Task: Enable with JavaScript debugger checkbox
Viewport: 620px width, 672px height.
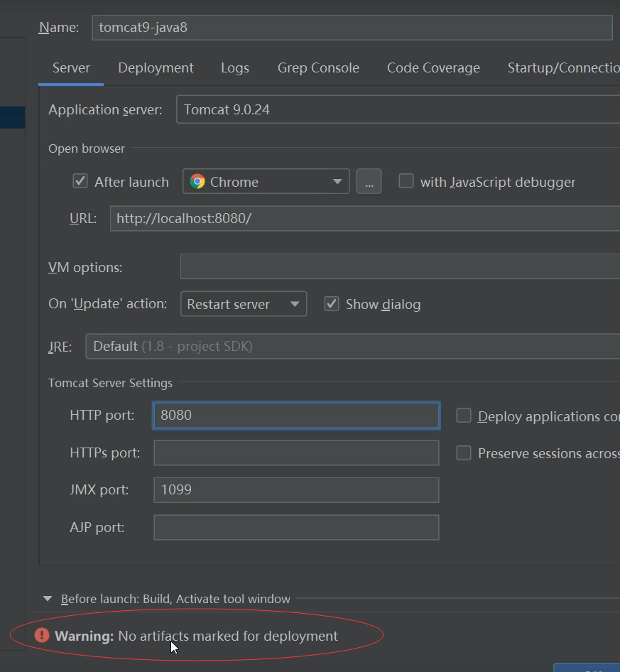Action: [x=406, y=181]
